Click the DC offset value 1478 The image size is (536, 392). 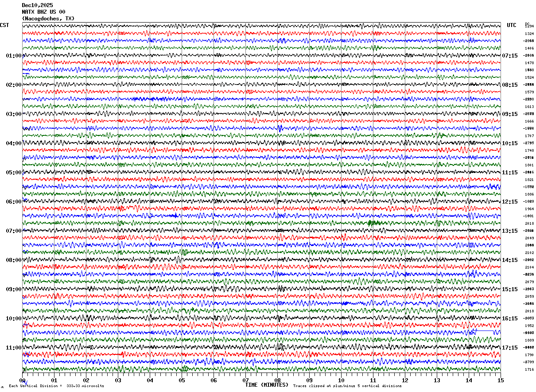529,63
